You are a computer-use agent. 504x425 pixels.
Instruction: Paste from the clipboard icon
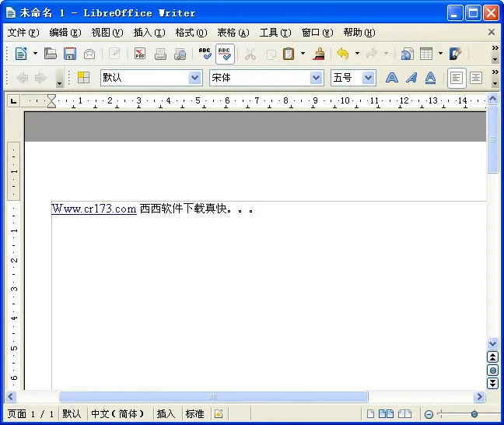pyautogui.click(x=289, y=54)
